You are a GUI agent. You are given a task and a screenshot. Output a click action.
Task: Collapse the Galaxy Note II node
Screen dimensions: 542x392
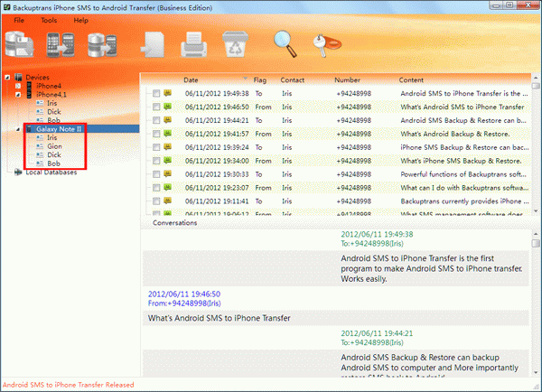(18, 129)
